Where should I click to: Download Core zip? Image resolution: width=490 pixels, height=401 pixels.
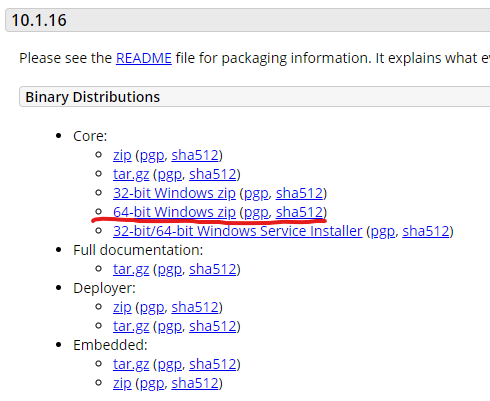(x=122, y=156)
